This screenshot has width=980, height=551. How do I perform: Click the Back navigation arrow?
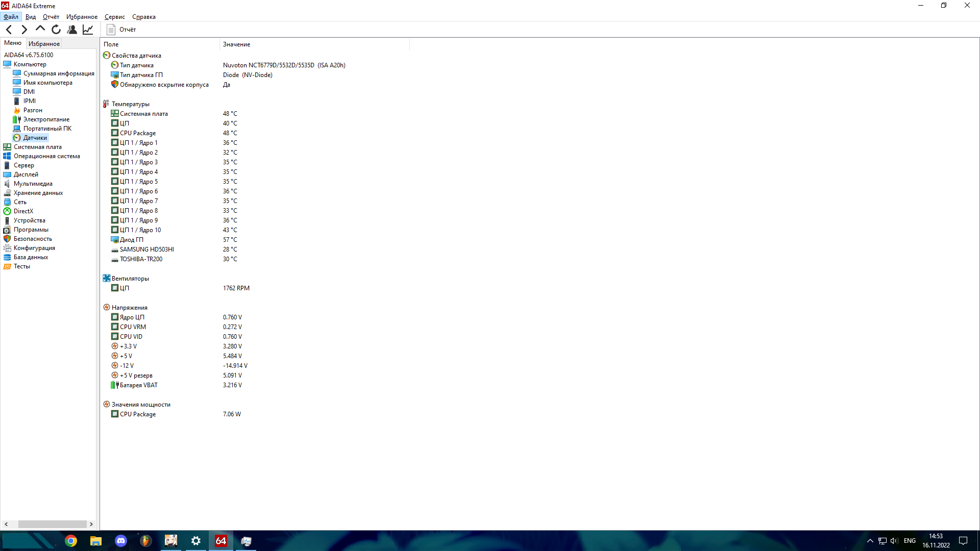click(9, 30)
